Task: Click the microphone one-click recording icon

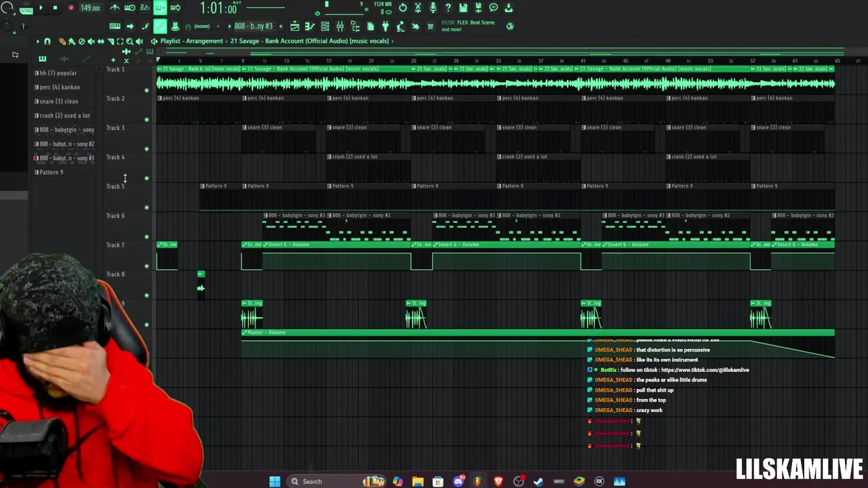Action: (433, 8)
